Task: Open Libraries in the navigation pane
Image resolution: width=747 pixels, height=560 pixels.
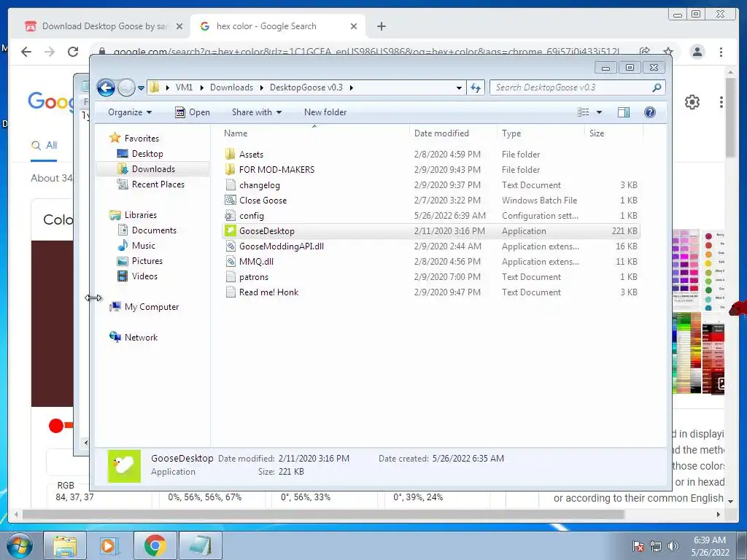Action: tap(133, 215)
